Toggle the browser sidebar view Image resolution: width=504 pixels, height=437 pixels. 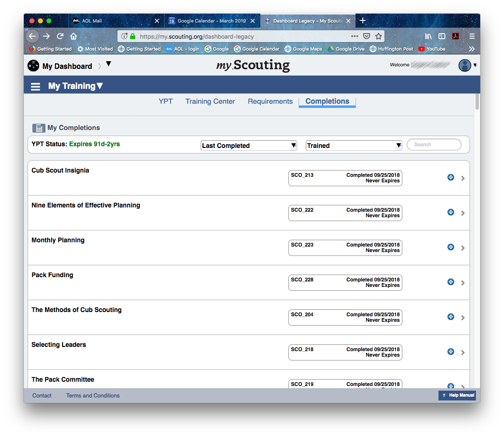coord(442,36)
